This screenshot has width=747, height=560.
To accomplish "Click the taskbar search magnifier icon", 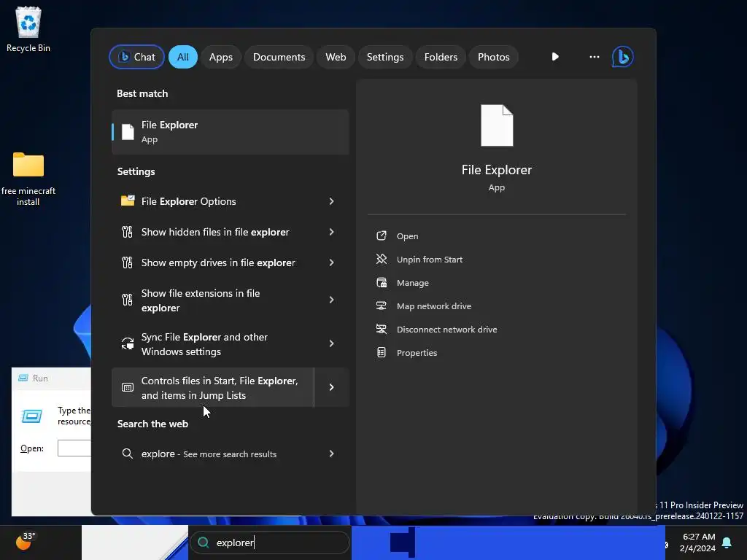I will click(204, 542).
